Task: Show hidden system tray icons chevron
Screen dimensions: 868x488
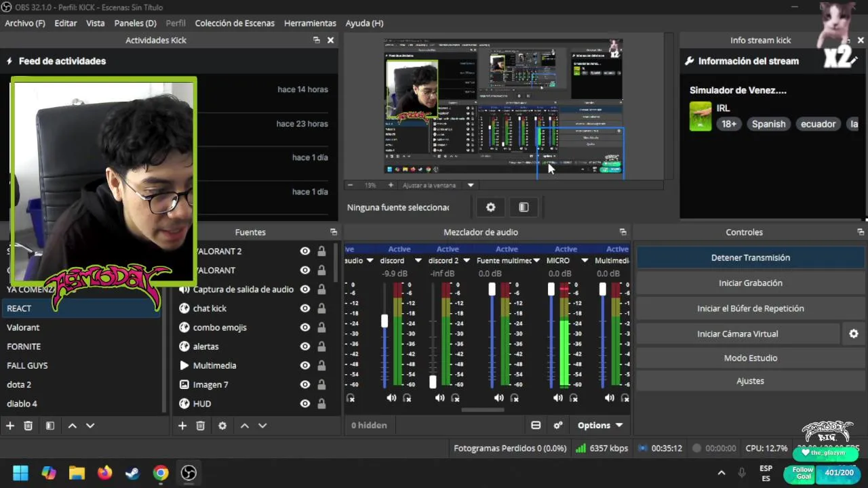Action: (722, 472)
